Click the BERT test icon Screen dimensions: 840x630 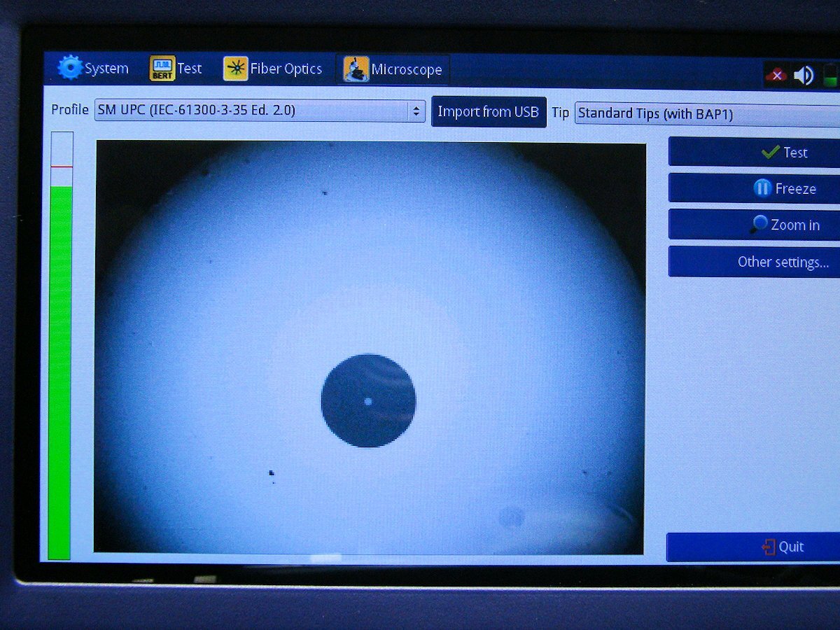click(x=162, y=69)
